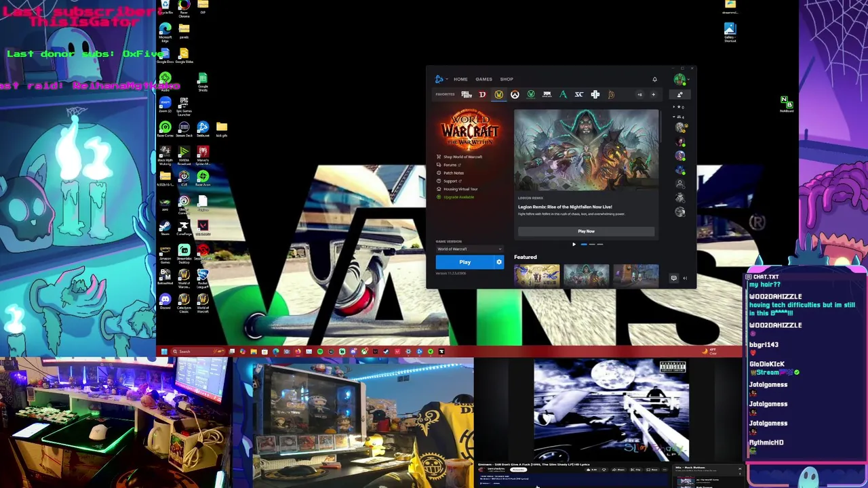Open the Marvel's Spider-Man desktop icon
Image resolution: width=868 pixels, height=488 pixels.
pyautogui.click(x=203, y=153)
